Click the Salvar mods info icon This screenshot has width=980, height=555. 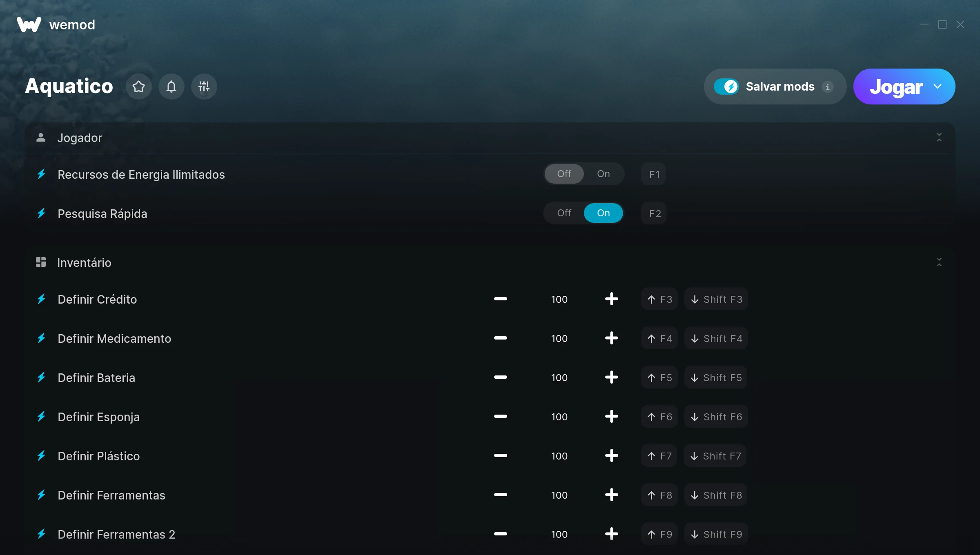click(828, 87)
